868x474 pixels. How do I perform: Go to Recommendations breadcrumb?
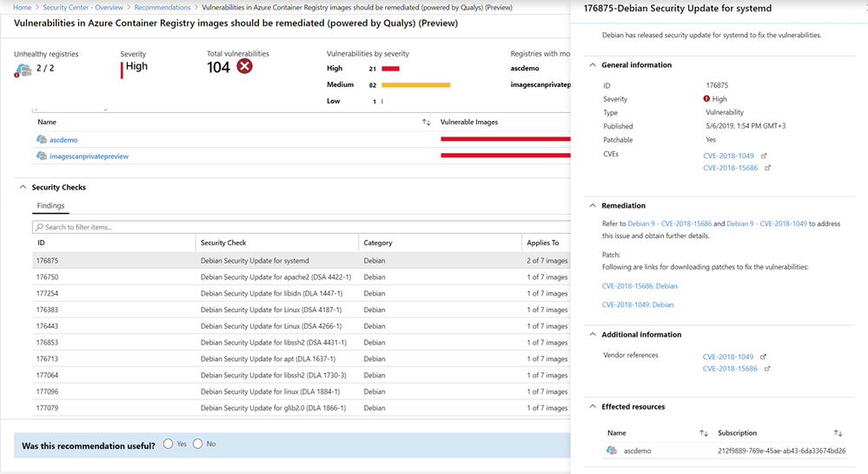[162, 8]
